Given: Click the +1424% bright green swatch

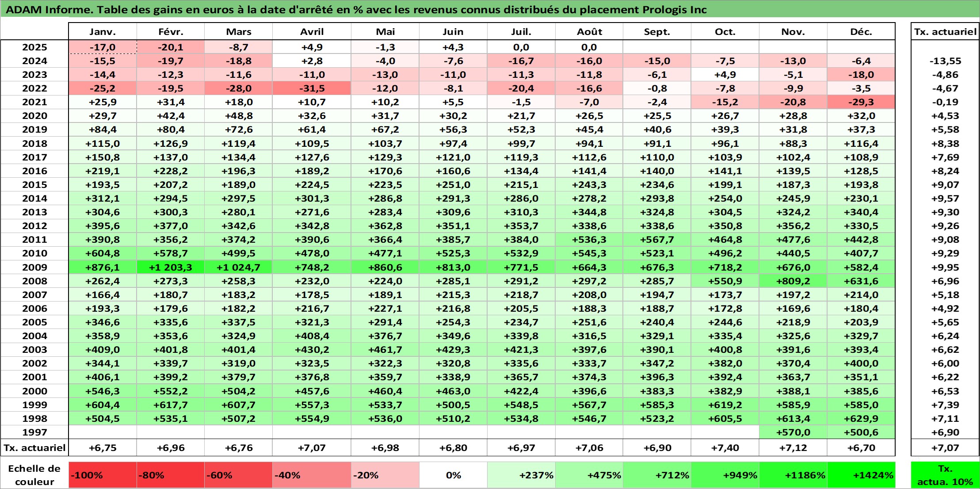Looking at the screenshot, I should click(x=861, y=475).
